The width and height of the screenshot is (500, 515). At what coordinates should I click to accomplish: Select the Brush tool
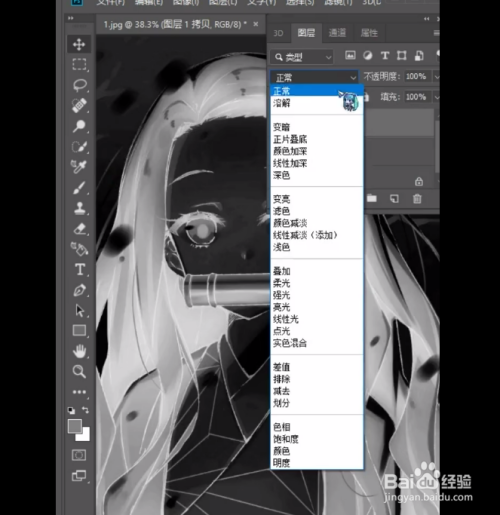pos(79,188)
